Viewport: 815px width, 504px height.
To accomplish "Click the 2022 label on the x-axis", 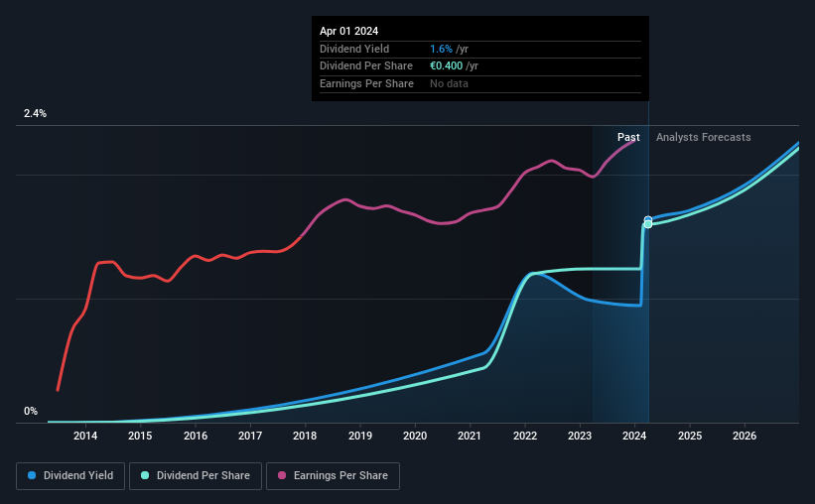I will 525,436.
